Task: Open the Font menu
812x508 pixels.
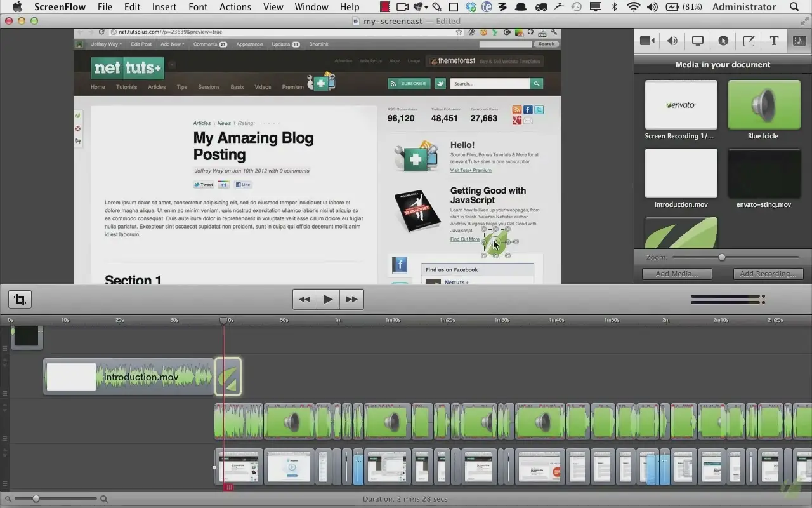Action: [198, 7]
